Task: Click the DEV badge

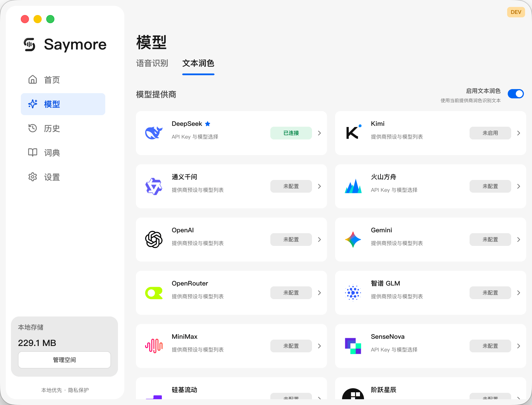Action: (x=516, y=12)
